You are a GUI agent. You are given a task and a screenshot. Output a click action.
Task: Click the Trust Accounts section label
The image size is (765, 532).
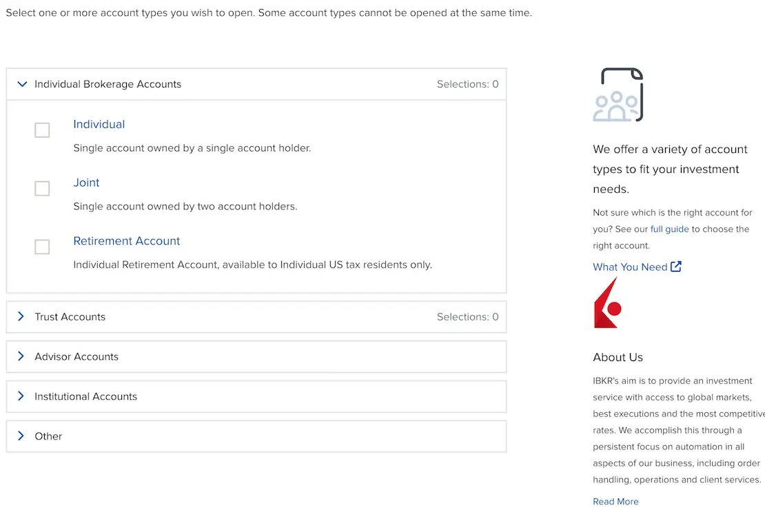tap(70, 317)
